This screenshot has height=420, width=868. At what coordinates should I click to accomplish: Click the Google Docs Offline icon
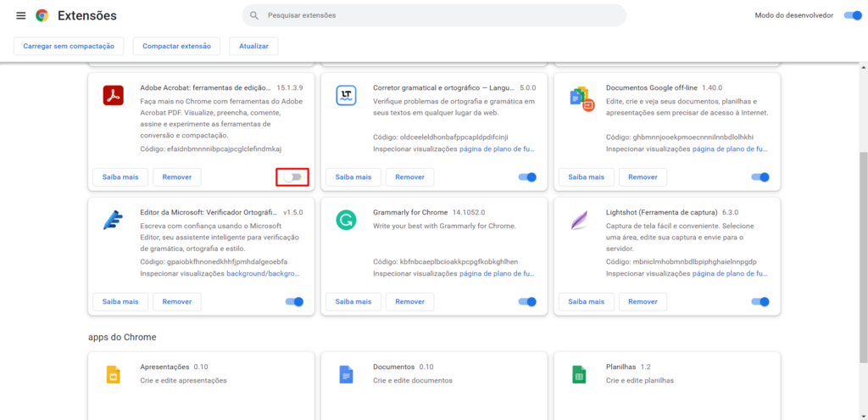(x=580, y=96)
